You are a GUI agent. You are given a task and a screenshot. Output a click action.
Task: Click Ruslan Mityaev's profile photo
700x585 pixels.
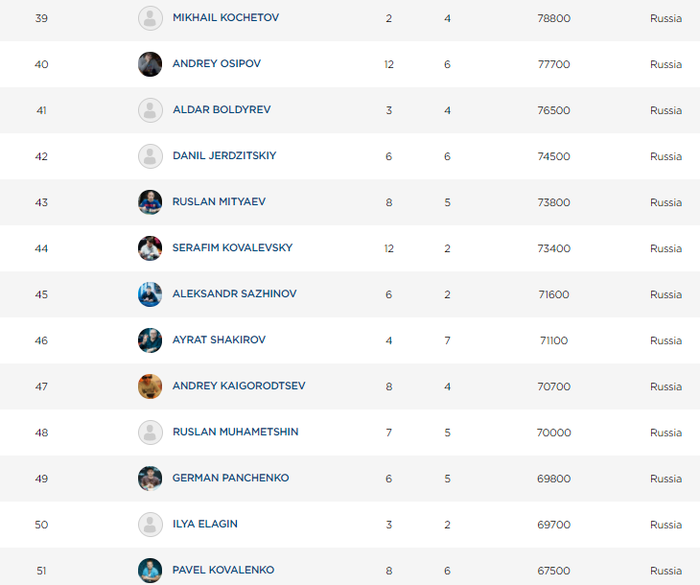(150, 202)
